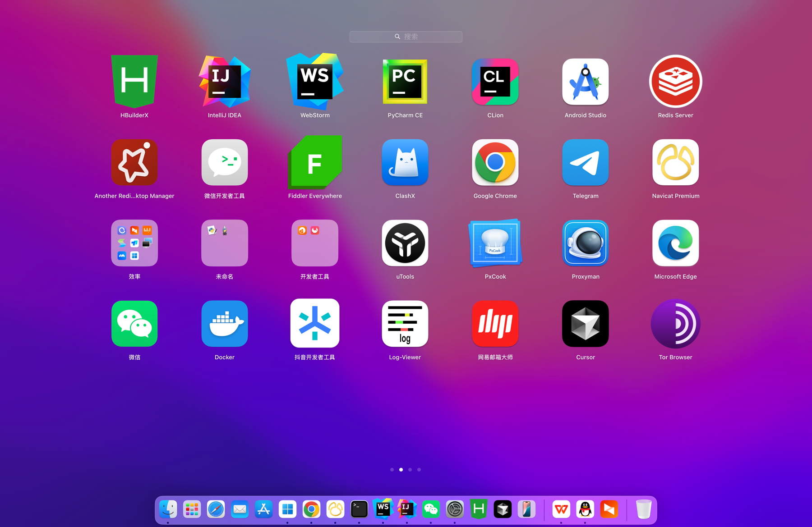Launch PyCharm CE
812x527 pixels.
(x=405, y=82)
